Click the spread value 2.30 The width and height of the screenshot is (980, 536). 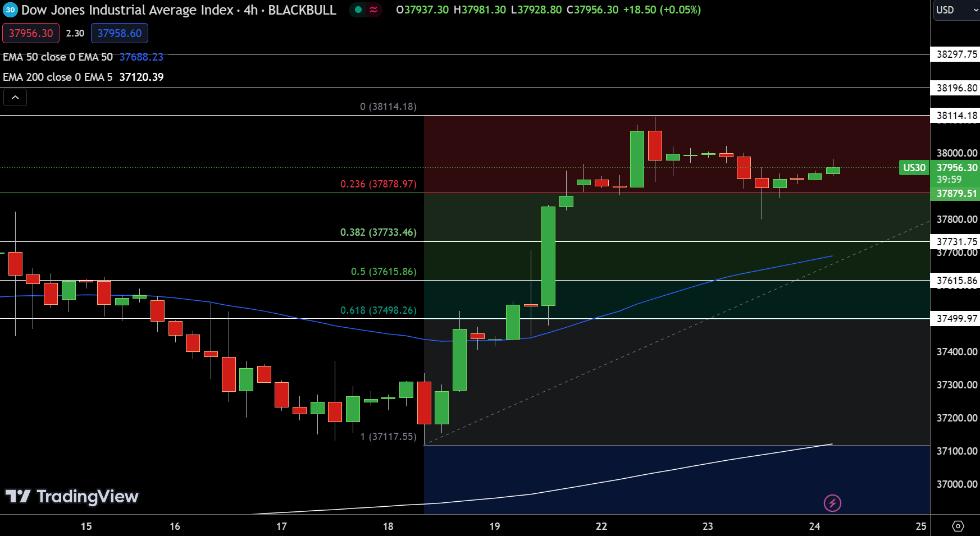tap(75, 33)
